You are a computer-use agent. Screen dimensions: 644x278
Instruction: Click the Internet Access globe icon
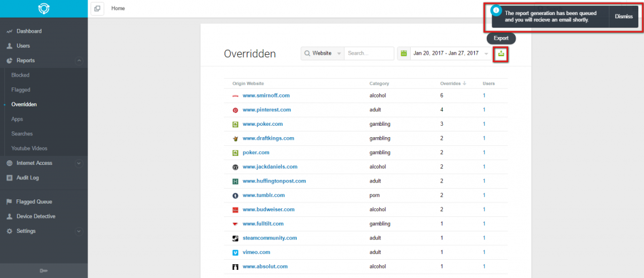click(9, 163)
